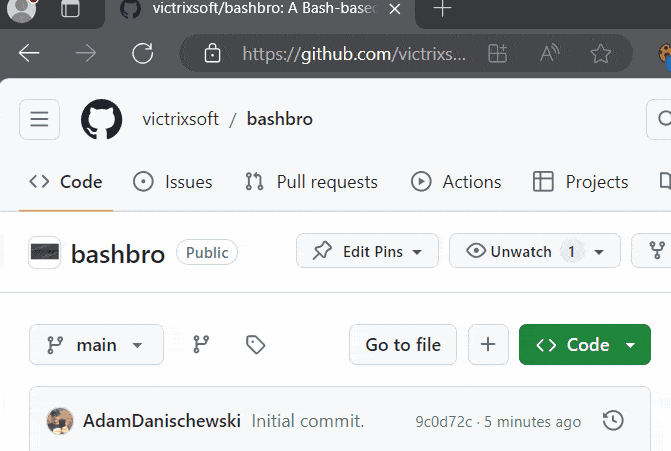Open the browser profile avatar
The height and width of the screenshot is (451, 671).
pyautogui.click(x=21, y=9)
